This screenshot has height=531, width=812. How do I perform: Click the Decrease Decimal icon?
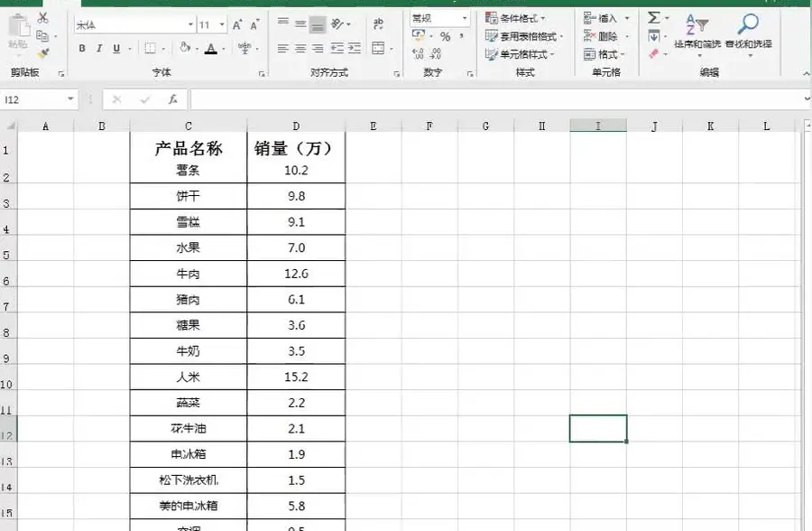436,53
